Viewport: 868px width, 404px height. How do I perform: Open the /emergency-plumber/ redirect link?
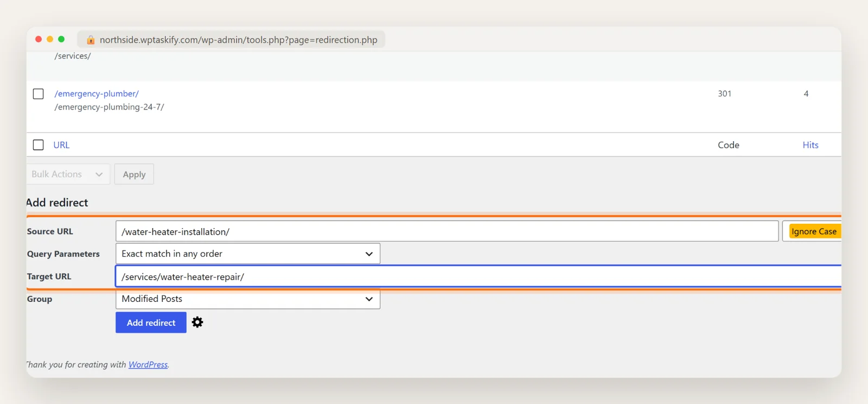(97, 93)
